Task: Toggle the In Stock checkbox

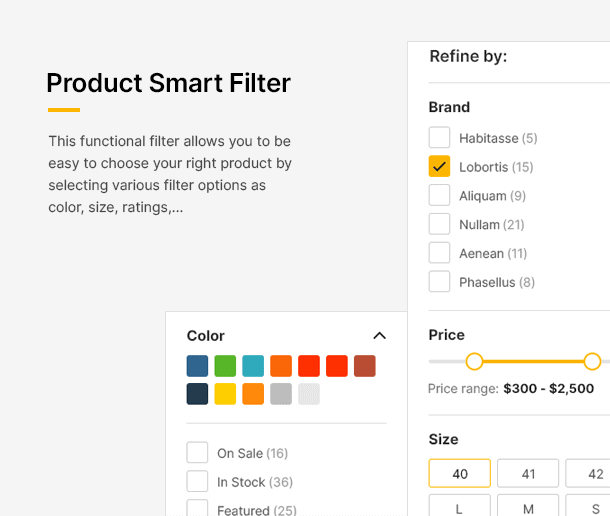Action: tap(197, 482)
